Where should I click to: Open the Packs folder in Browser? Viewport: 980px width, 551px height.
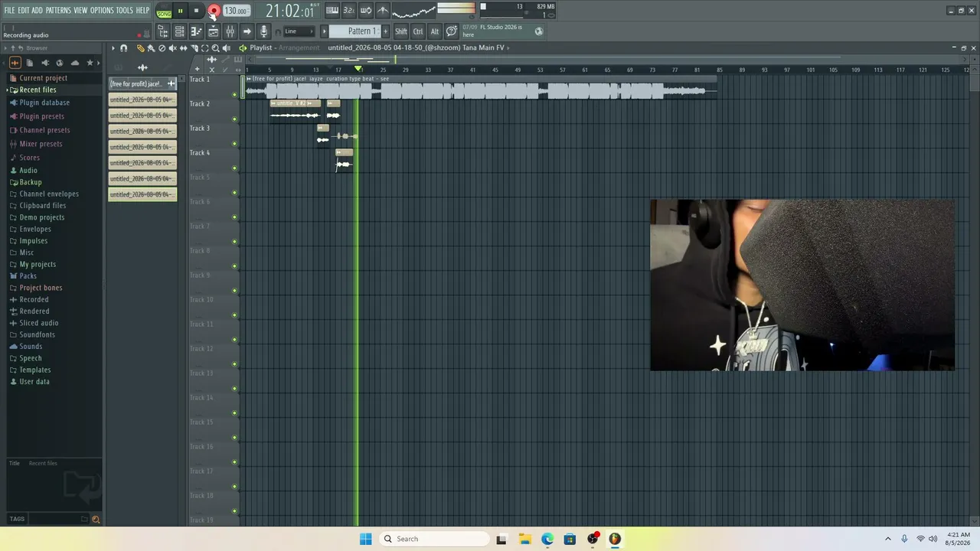(28, 276)
